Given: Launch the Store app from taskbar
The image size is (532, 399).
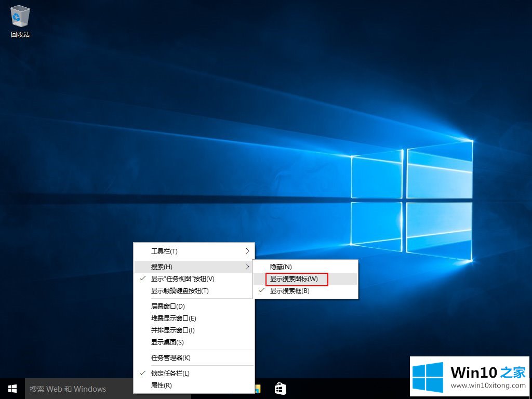Looking at the screenshot, I should 280,389.
